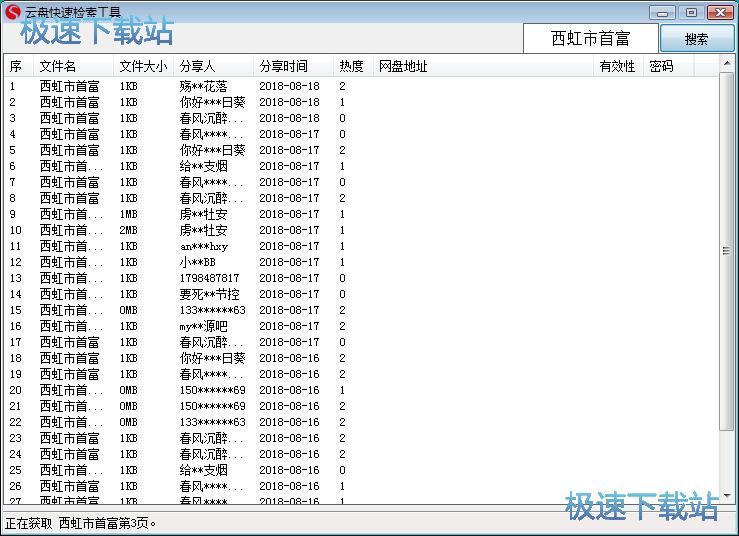This screenshot has width=739, height=536.
Task: Select row 24 index number
Action: point(16,455)
